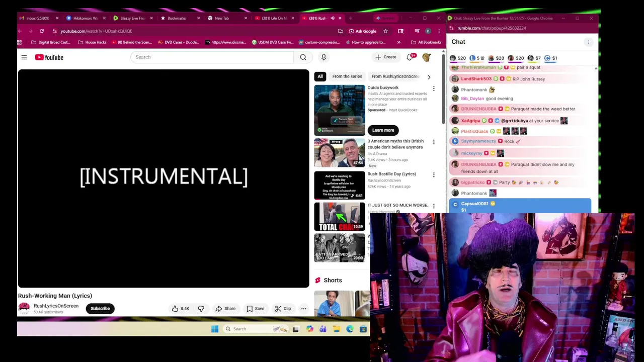Expand the hidden bookmarks chevron

[398, 43]
